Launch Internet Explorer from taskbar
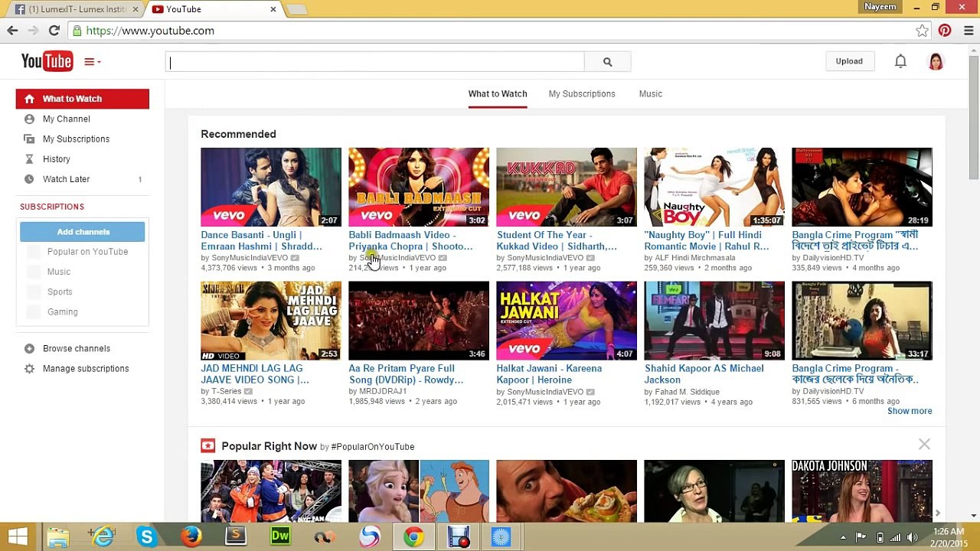Image resolution: width=980 pixels, height=551 pixels. click(x=103, y=537)
